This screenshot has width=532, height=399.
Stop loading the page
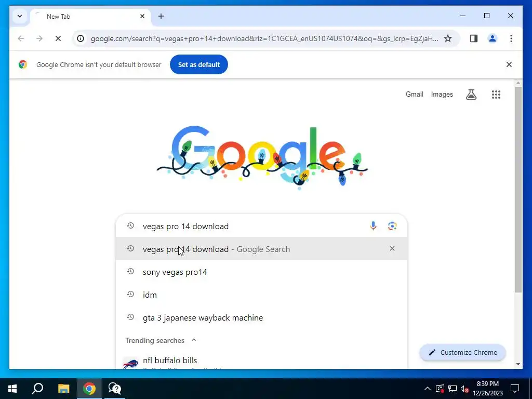[58, 38]
